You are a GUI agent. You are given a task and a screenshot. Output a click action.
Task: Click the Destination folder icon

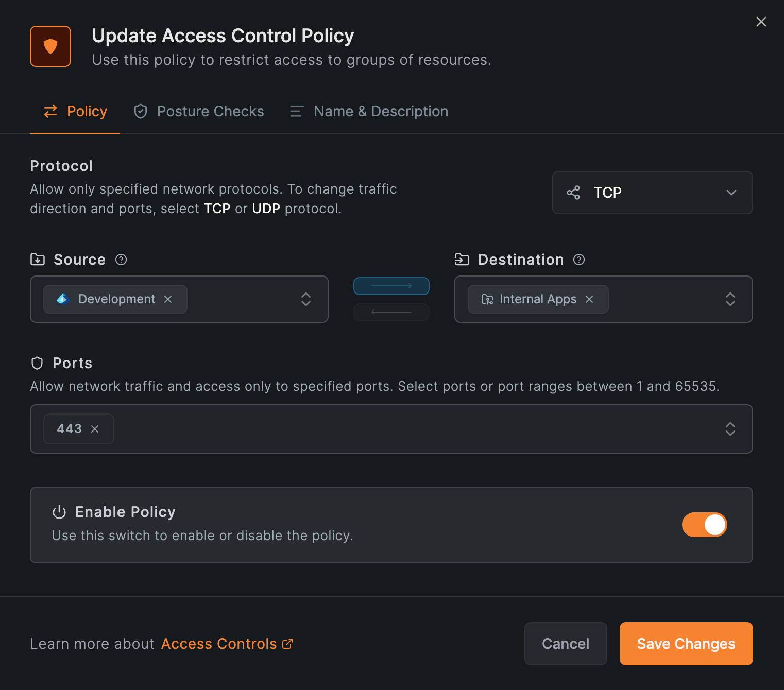tap(462, 260)
